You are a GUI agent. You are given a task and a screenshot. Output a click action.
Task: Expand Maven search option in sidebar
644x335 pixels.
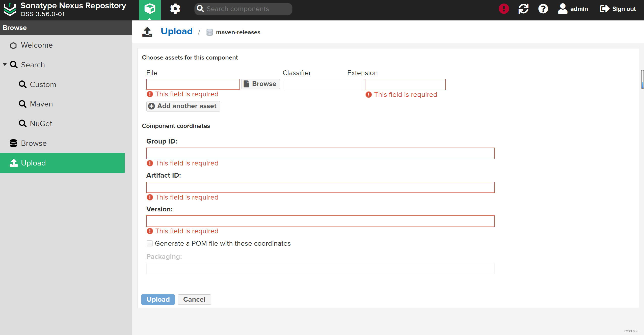click(41, 104)
